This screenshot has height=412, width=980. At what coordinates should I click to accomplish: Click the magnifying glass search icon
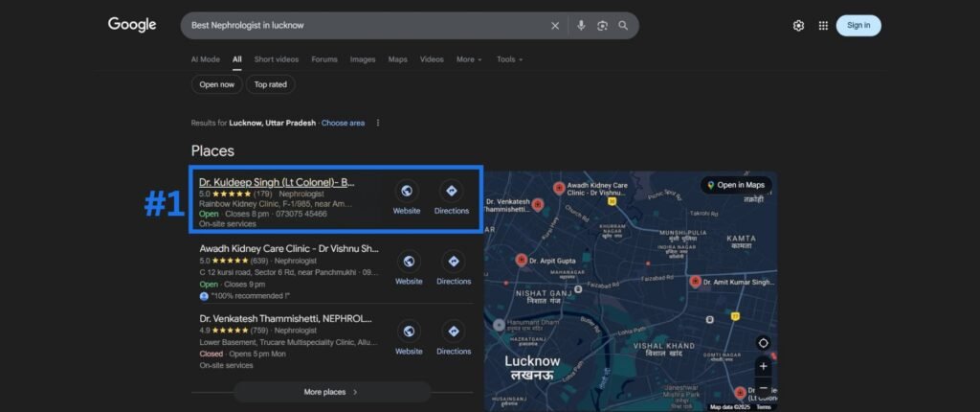624,26
